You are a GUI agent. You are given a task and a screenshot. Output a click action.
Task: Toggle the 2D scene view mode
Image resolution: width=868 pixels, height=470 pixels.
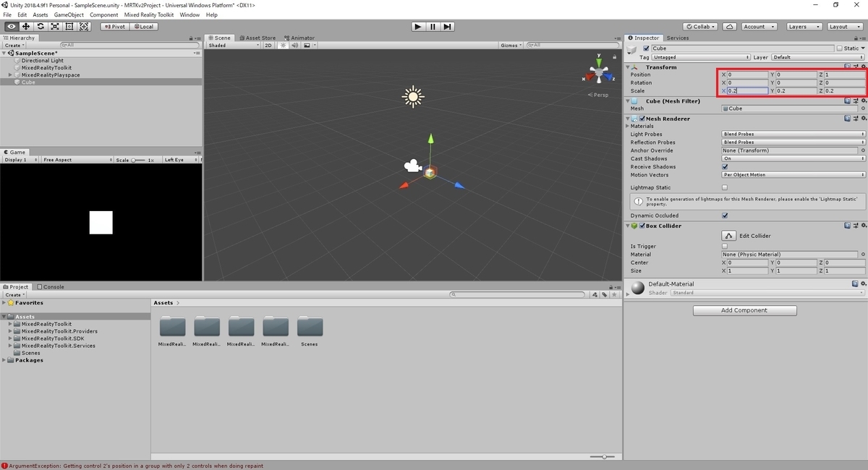(x=268, y=45)
